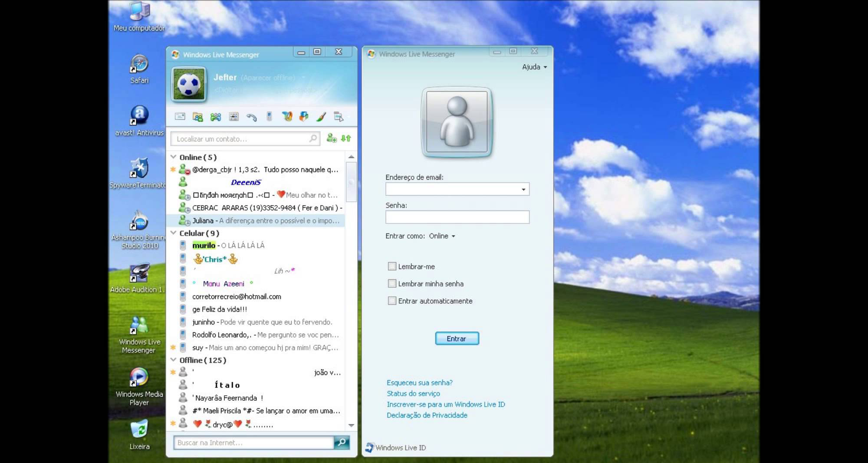The image size is (868, 463).
Task: Open the email inbox envelope icon
Action: pos(180,116)
